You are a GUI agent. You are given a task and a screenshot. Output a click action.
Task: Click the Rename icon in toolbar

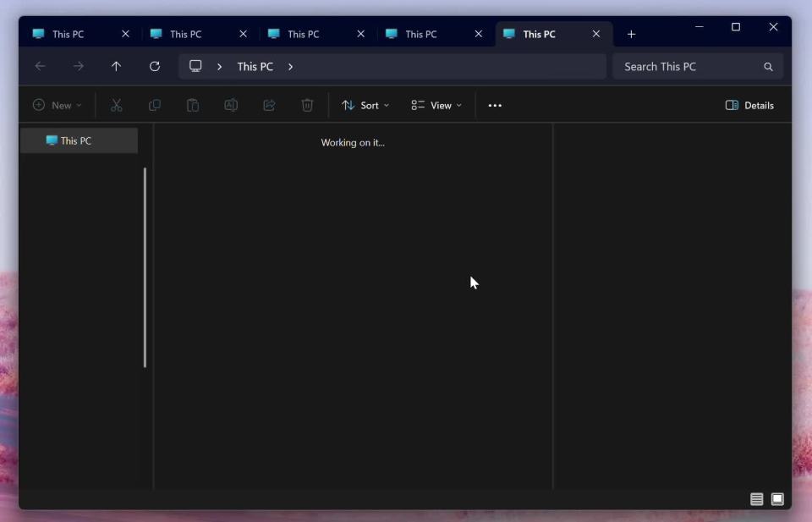pyautogui.click(x=231, y=105)
